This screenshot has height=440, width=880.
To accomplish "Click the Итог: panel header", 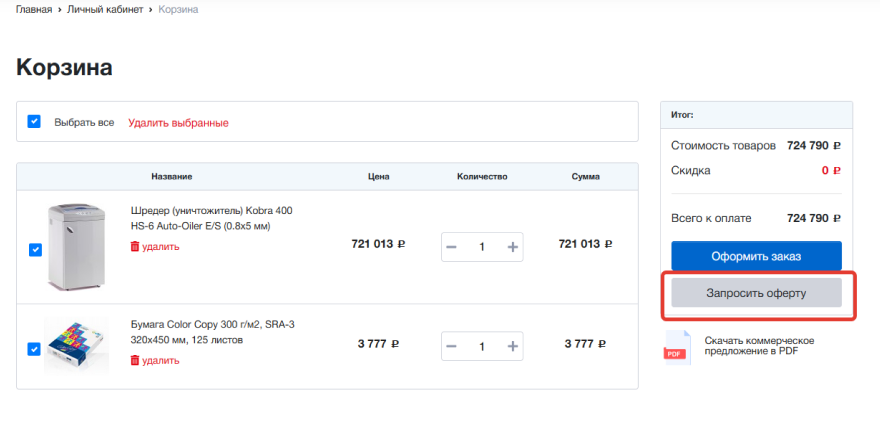I will click(757, 115).
